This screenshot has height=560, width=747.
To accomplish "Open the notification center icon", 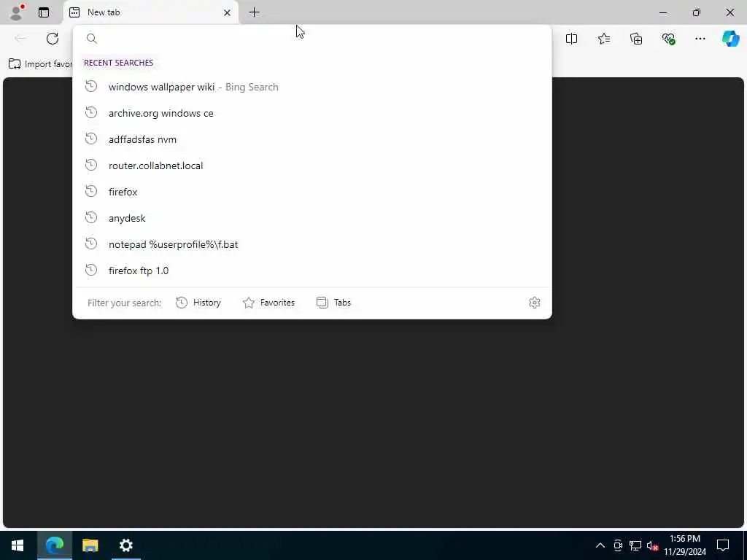I will coord(723,545).
